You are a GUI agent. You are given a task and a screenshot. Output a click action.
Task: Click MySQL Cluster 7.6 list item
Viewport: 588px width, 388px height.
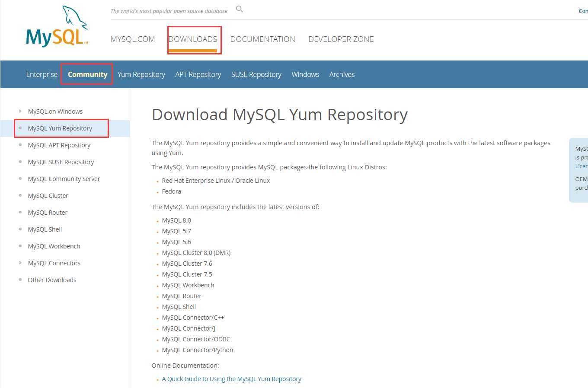pyautogui.click(x=187, y=264)
